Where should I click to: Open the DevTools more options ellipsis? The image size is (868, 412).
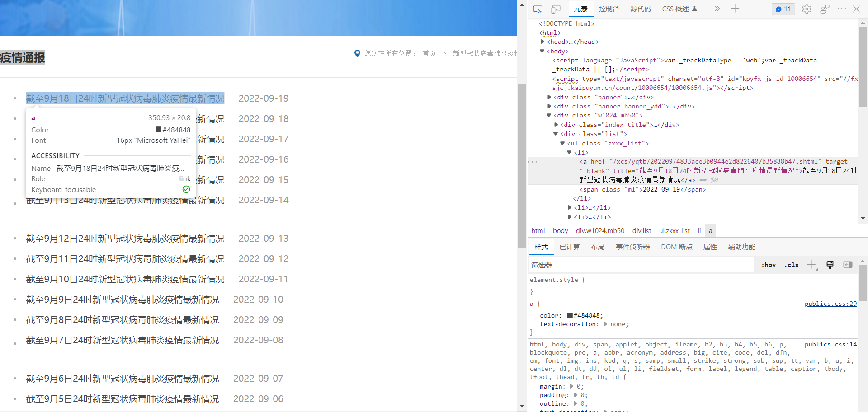pos(841,9)
